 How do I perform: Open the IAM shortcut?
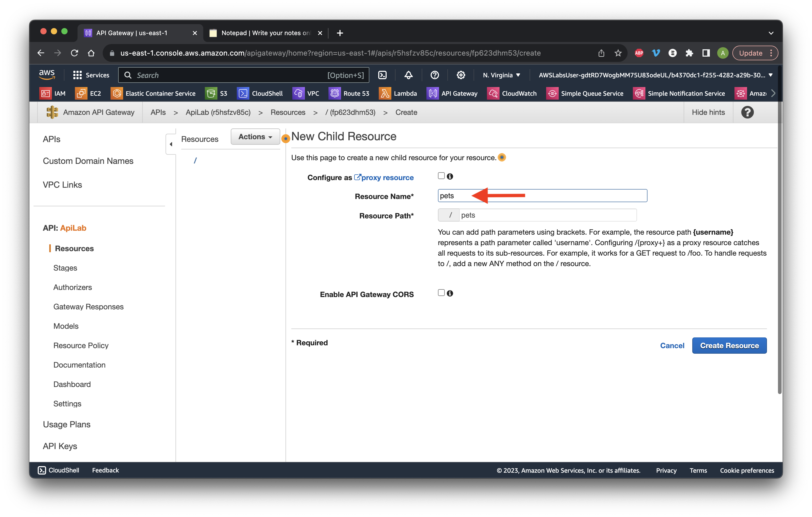[x=53, y=94]
